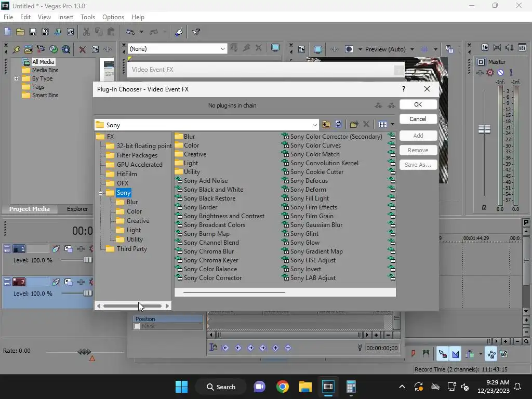Click red X remove media icon
This screenshot has width=532, height=399.
(x=82, y=49)
